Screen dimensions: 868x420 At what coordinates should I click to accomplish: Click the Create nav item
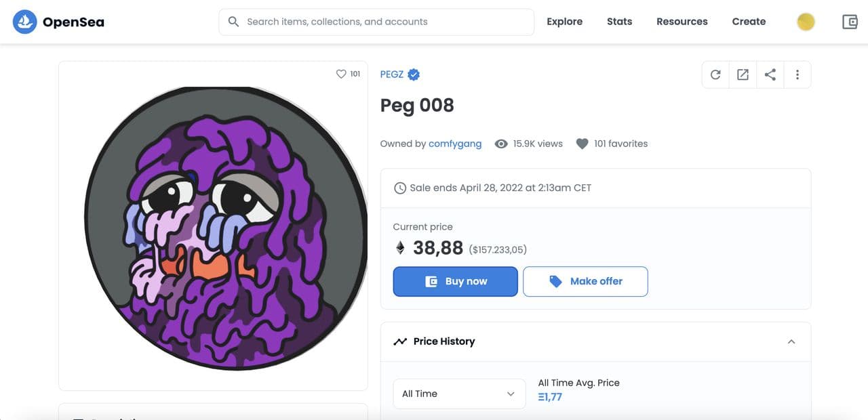tap(749, 22)
